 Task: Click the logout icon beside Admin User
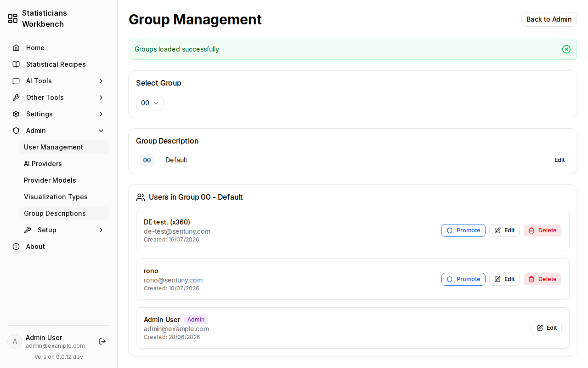[102, 341]
